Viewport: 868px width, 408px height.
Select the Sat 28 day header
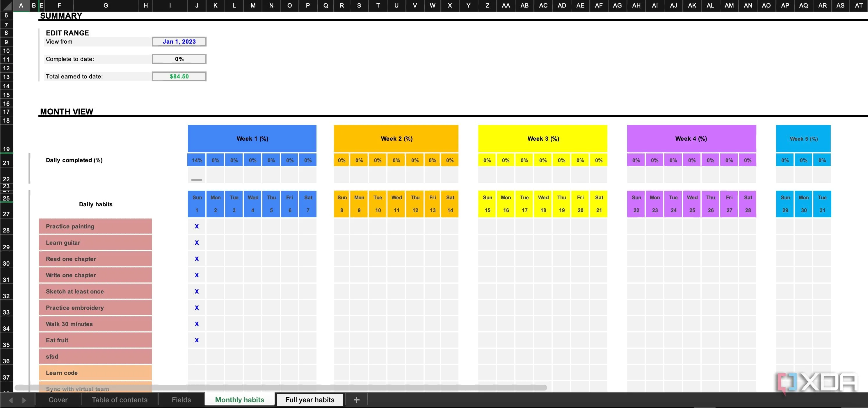748,204
